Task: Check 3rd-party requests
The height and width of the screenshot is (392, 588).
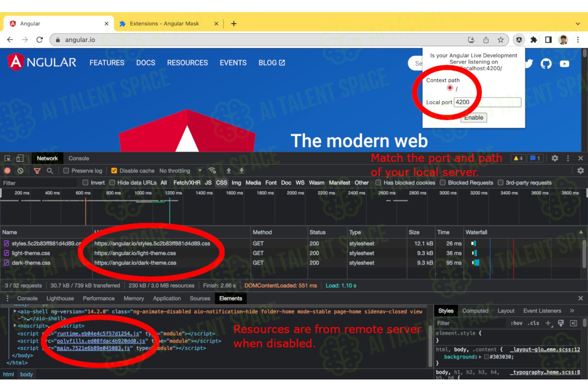Action: tap(501, 183)
